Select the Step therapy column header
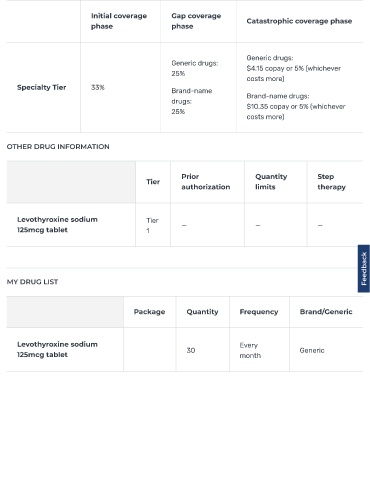Screen dimensions: 370x480 [331, 182]
